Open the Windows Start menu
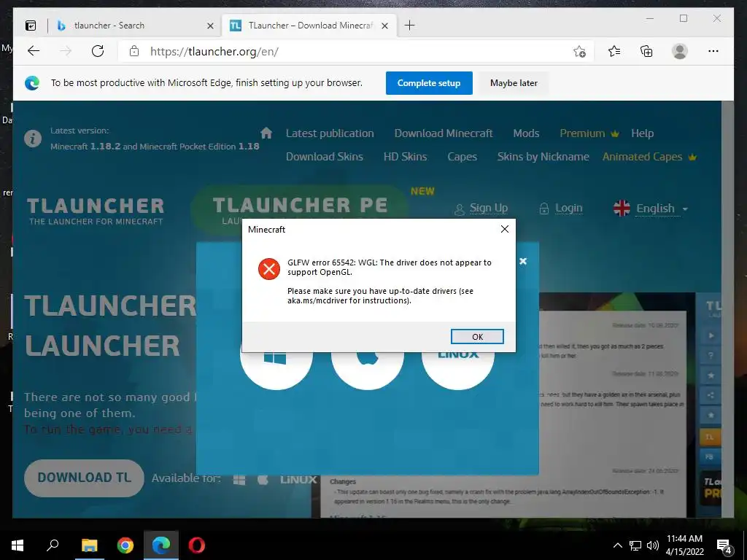 (x=18, y=545)
